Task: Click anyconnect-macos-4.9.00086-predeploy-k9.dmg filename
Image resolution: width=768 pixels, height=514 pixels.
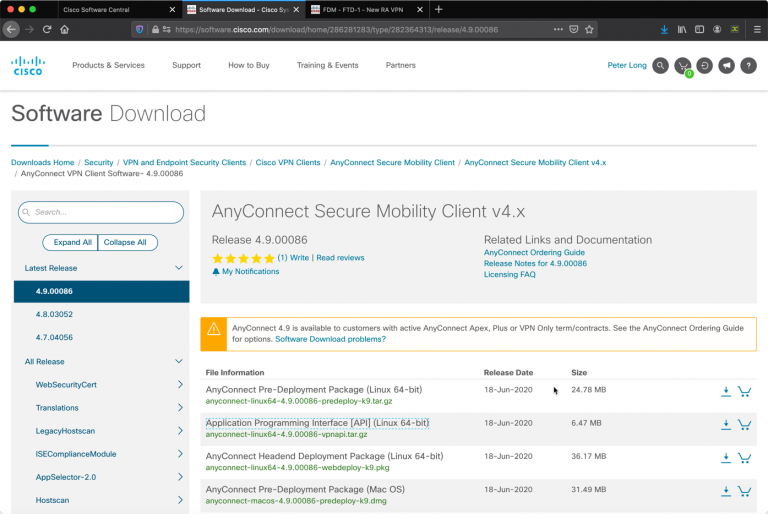Action: pos(296,501)
